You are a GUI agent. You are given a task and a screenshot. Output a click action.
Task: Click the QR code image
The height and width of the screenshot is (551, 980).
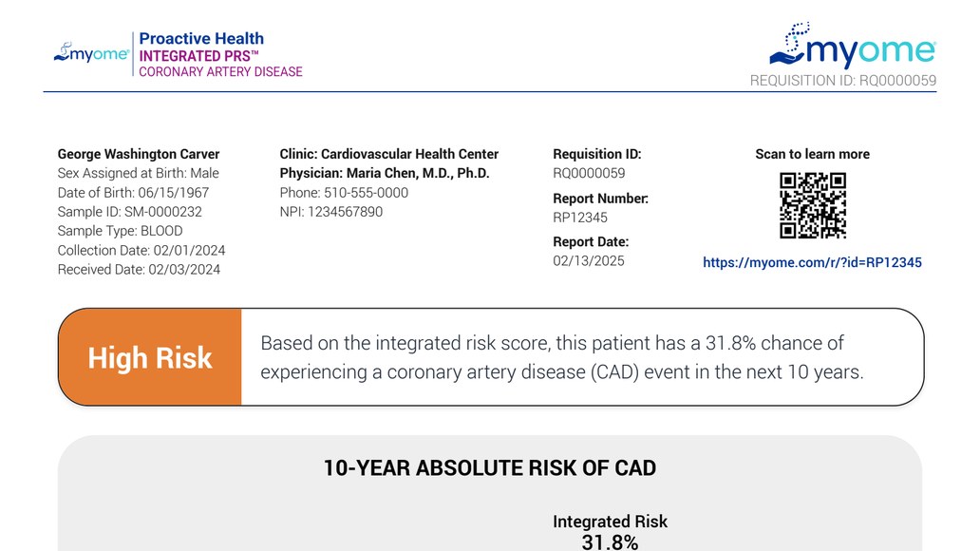(x=812, y=205)
